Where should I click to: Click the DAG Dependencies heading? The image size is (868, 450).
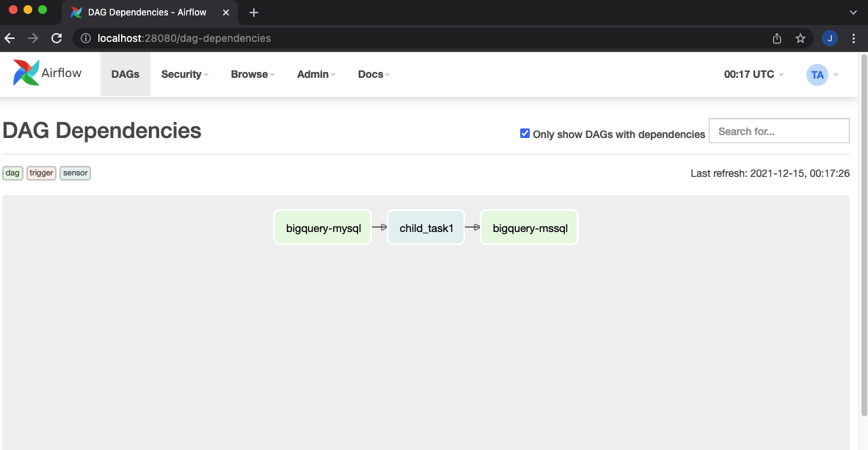click(102, 131)
